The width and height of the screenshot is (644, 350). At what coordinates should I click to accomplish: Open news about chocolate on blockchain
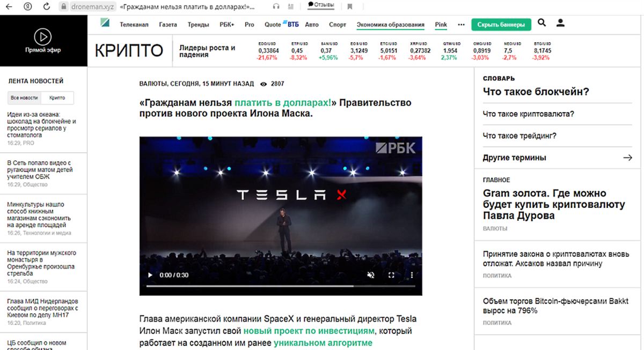pos(42,124)
